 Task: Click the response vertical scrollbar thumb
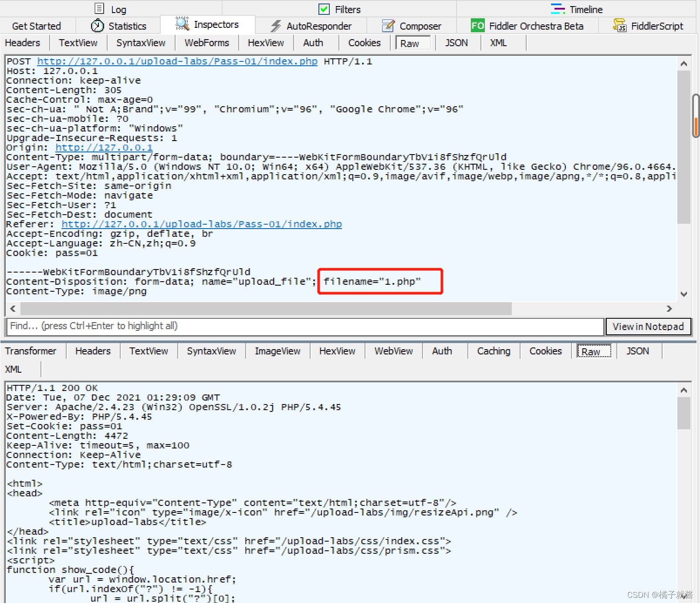[x=684, y=413]
